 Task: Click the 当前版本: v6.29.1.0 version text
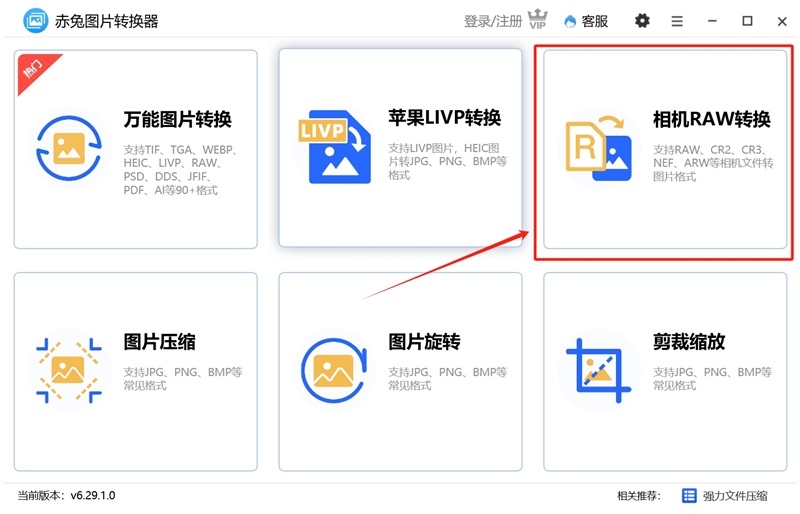(x=66, y=496)
